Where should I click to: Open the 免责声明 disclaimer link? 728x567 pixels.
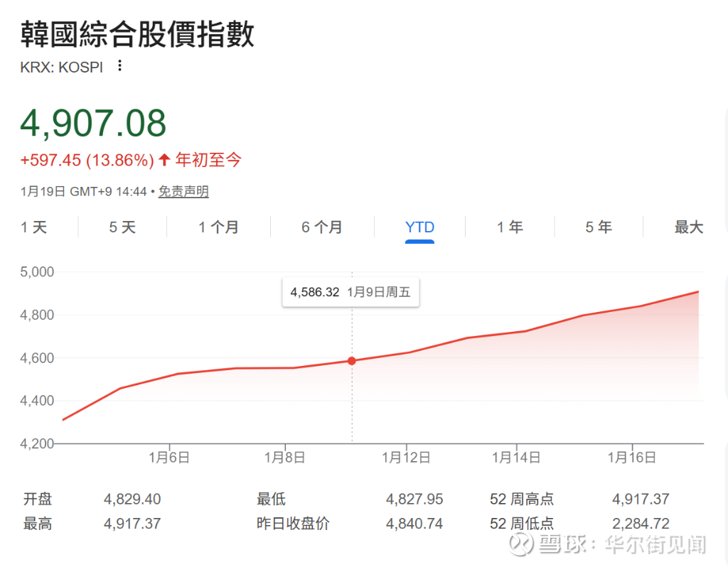click(183, 191)
